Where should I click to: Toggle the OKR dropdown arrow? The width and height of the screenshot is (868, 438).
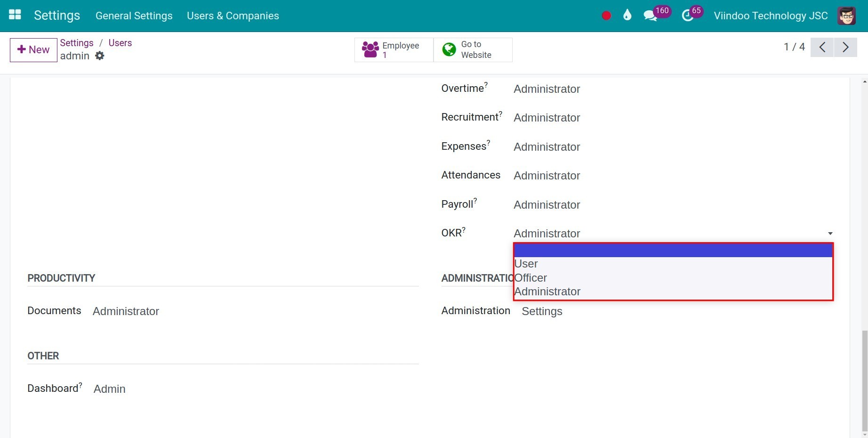[830, 234]
